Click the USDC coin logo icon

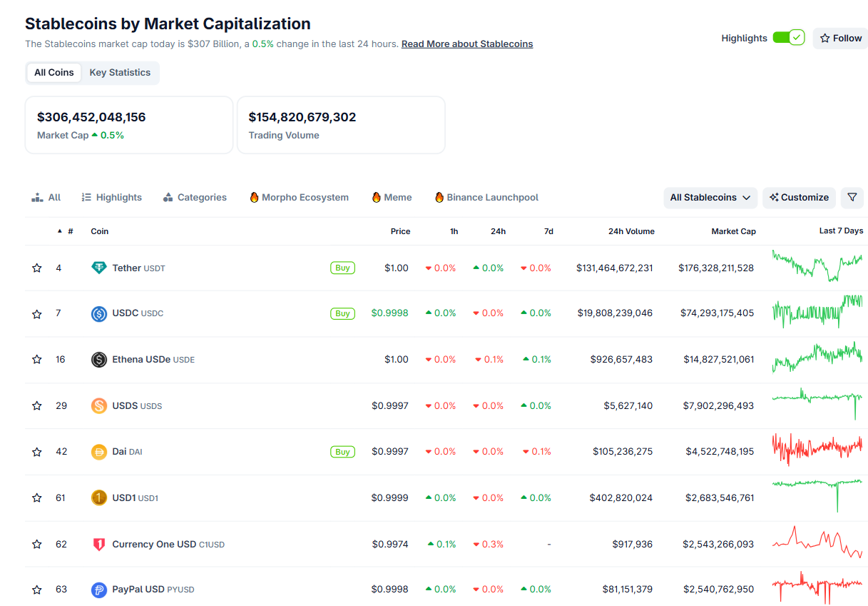(x=99, y=313)
